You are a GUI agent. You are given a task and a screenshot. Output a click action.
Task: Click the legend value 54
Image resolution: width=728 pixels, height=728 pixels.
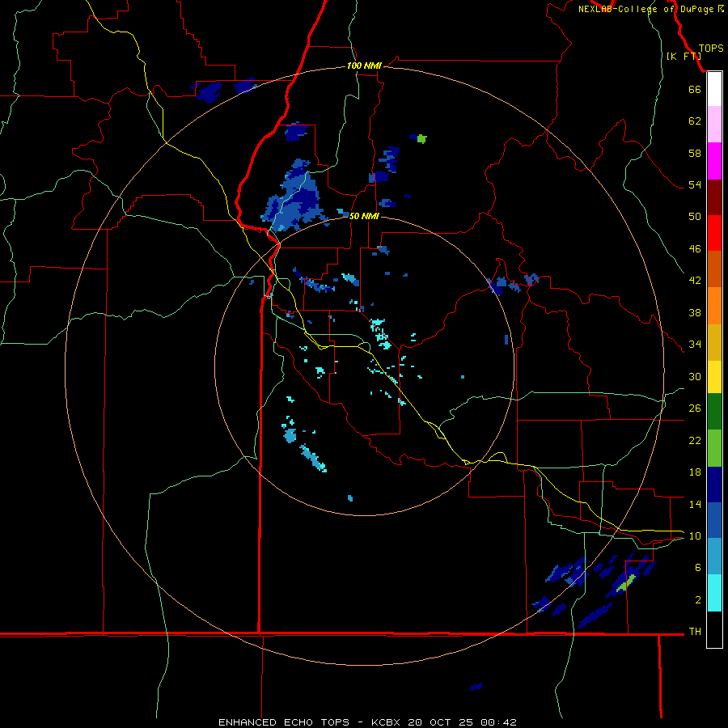(x=695, y=184)
